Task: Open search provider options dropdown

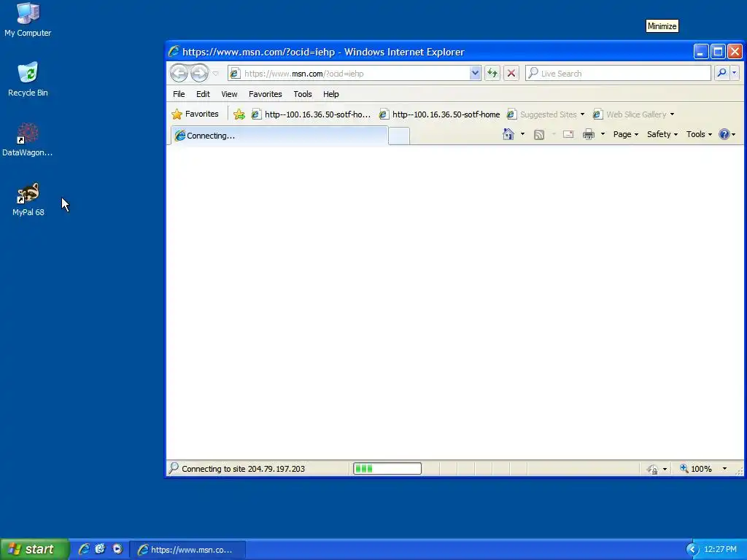Action: coord(734,73)
